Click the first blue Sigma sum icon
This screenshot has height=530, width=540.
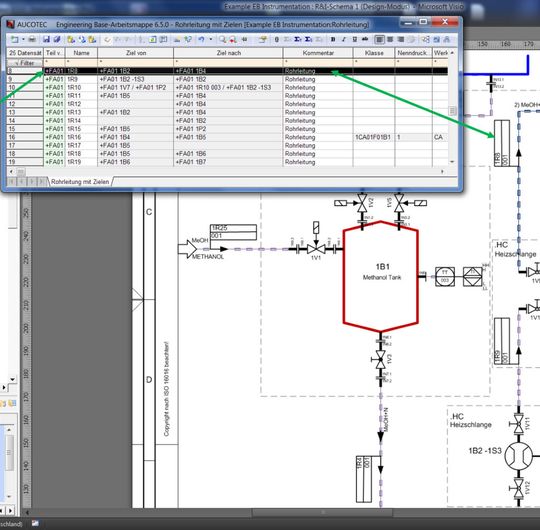298,40
